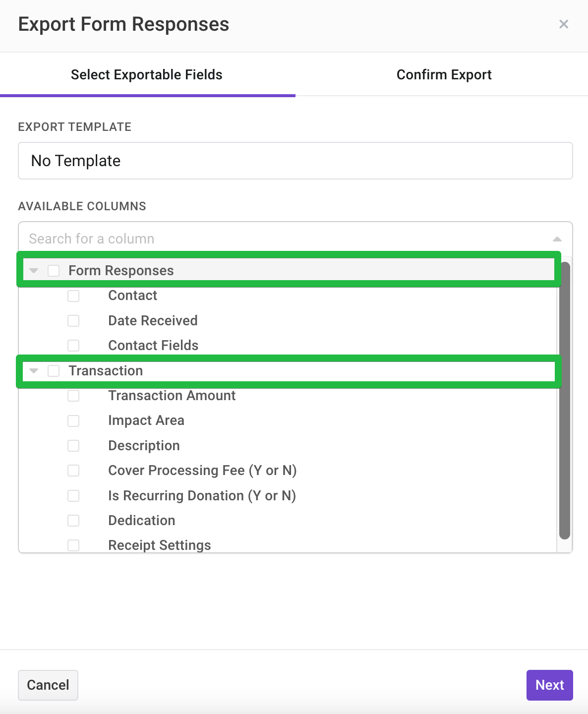Check the Form Responses group checkbox
The height and width of the screenshot is (714, 588).
(x=54, y=271)
